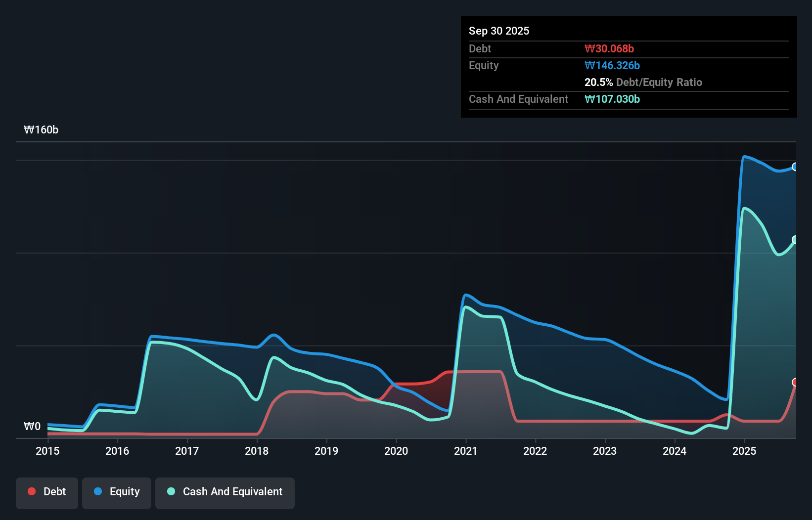Select the 2020 year label

pos(396,451)
